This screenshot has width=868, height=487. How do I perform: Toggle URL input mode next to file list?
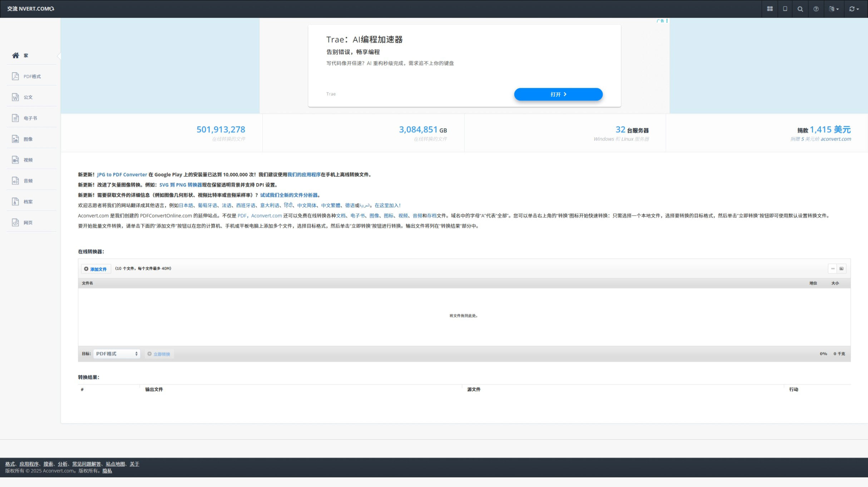click(x=833, y=269)
